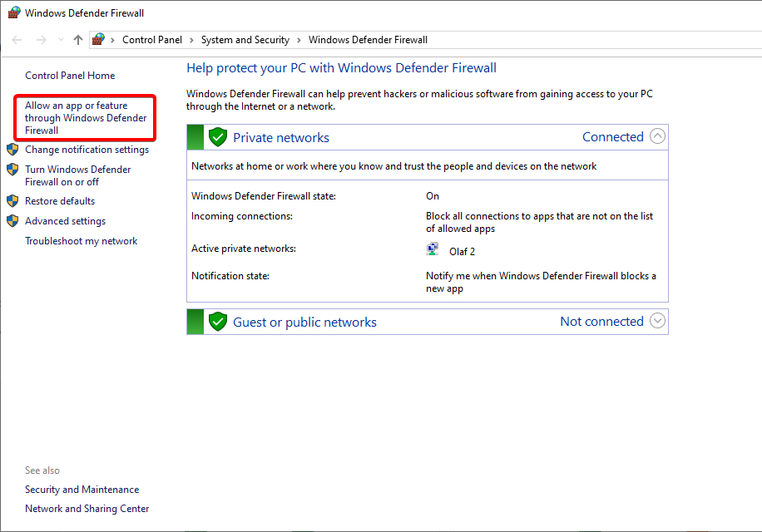Image resolution: width=762 pixels, height=532 pixels.
Task: Expand chevron after System and Security
Action: [x=299, y=40]
